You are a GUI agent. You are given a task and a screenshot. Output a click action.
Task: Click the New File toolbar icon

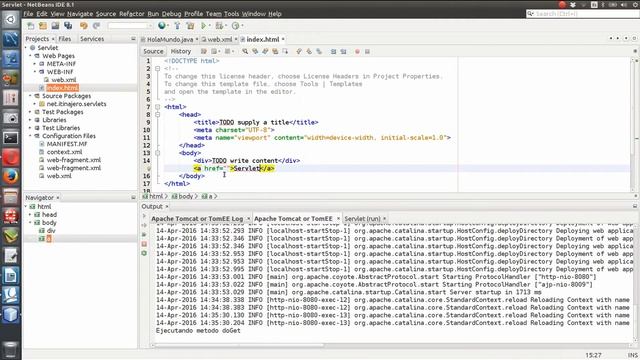(31, 26)
